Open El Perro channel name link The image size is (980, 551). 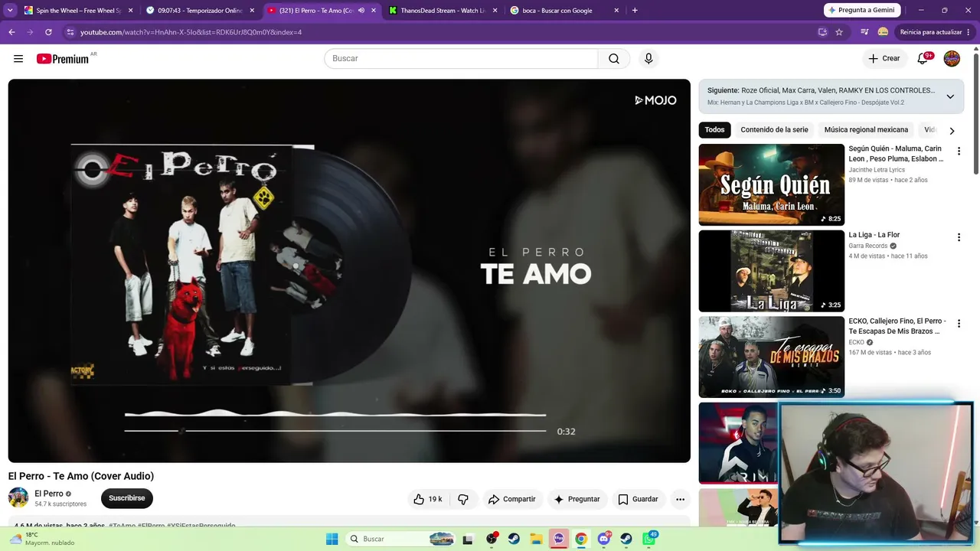[49, 494]
